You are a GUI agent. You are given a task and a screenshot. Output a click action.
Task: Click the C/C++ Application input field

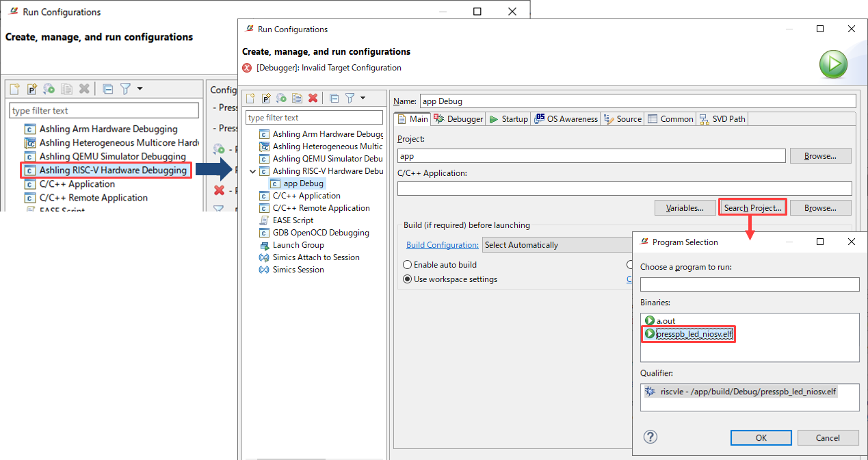coord(624,188)
